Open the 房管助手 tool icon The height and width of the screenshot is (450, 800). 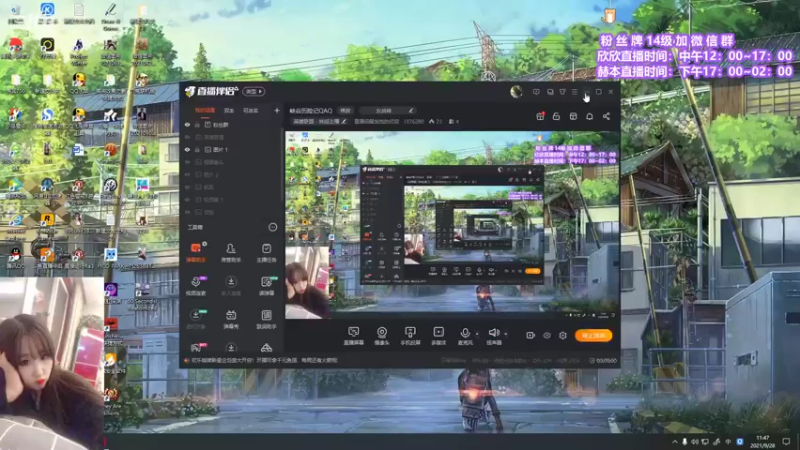coord(231,252)
